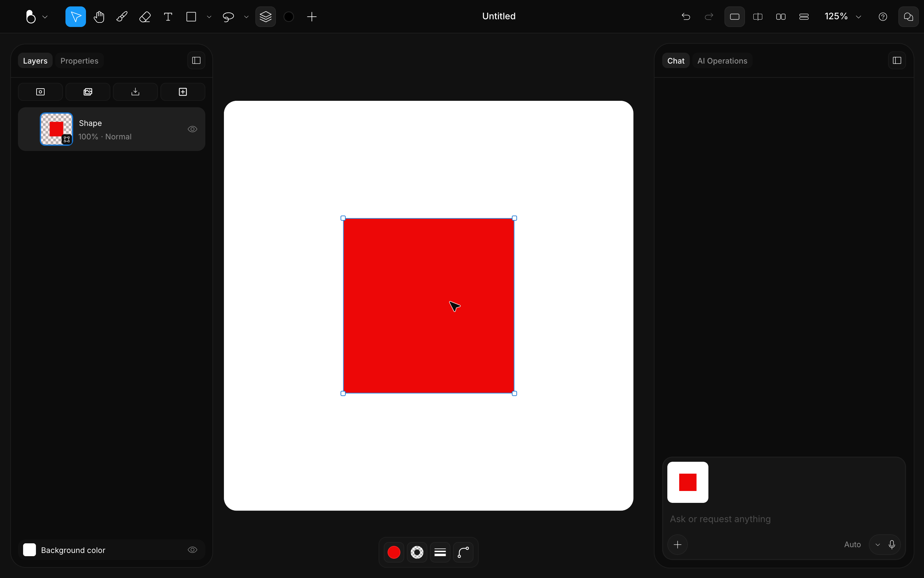Switch to split compare view layout
Screen dimensions: 924x578
(x=757, y=17)
